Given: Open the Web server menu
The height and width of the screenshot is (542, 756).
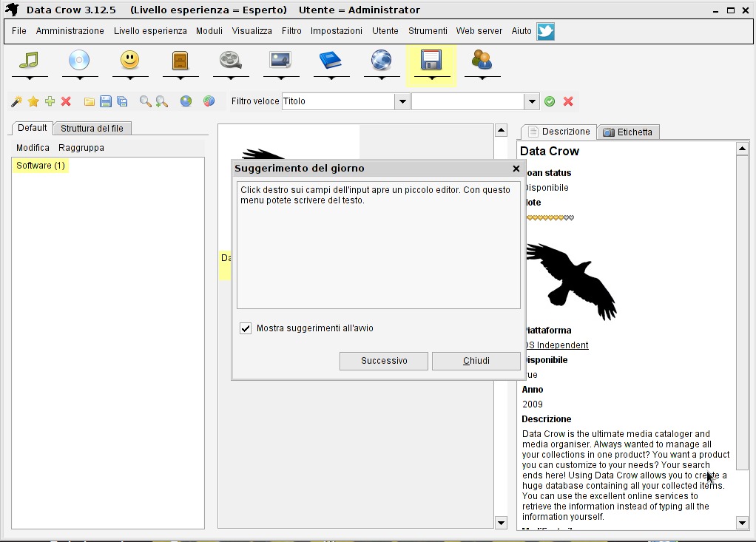Looking at the screenshot, I should click(479, 31).
